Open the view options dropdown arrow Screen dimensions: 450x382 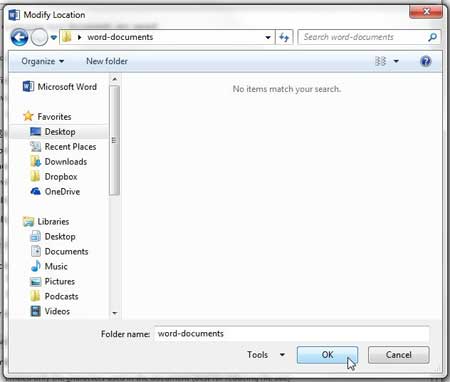click(x=396, y=61)
